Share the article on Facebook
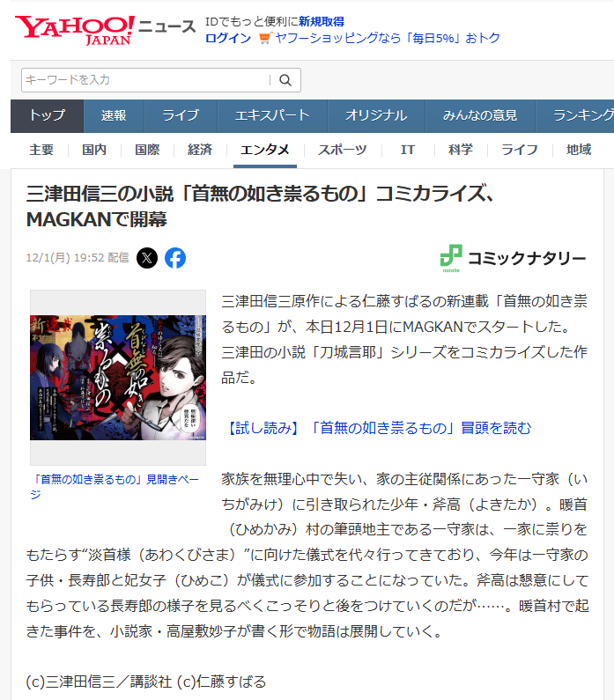Screen dimensions: 614x700 pos(175,258)
